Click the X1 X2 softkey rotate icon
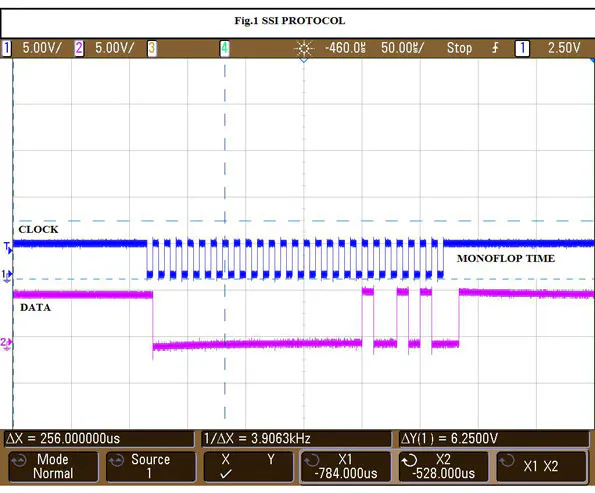 point(507,461)
